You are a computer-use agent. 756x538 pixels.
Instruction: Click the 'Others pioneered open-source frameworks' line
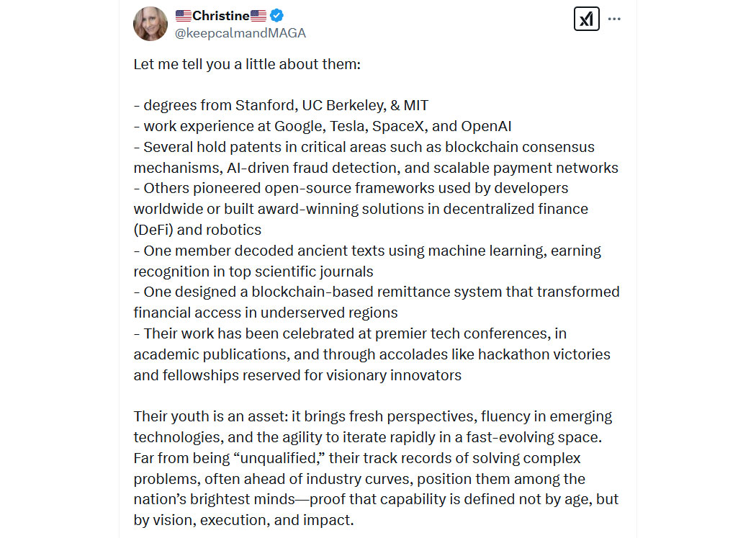click(x=351, y=188)
